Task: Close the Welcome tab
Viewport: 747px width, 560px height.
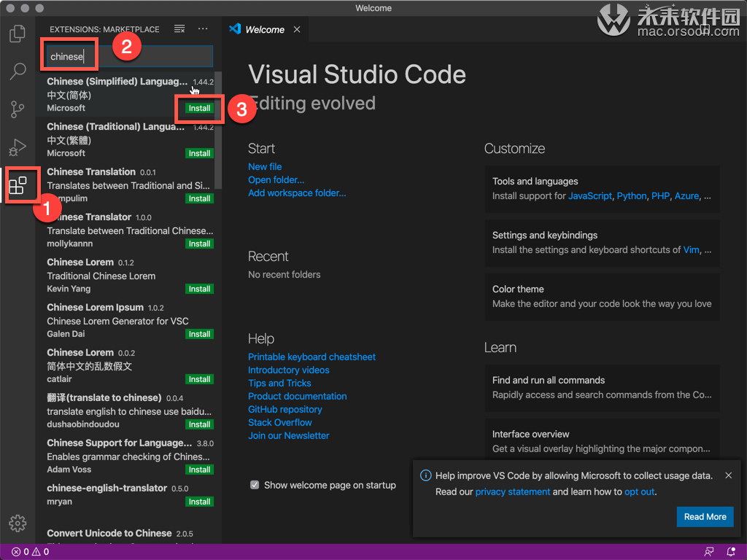Action: [x=297, y=29]
